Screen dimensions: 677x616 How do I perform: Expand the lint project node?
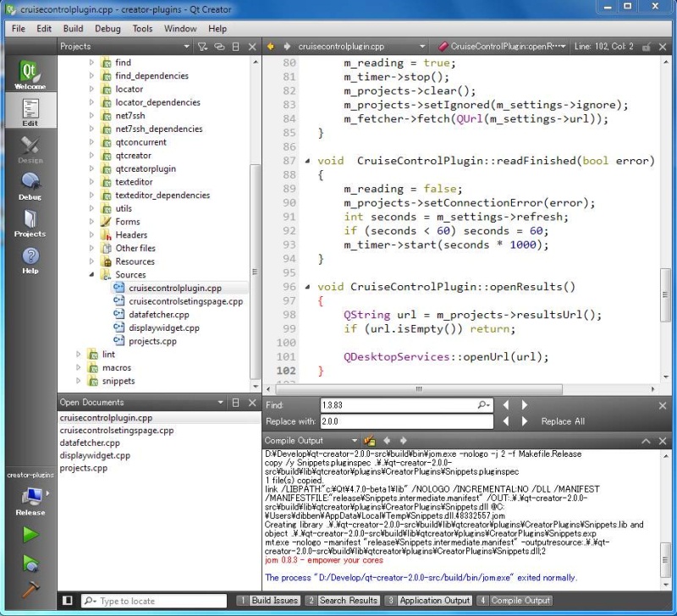(x=78, y=355)
